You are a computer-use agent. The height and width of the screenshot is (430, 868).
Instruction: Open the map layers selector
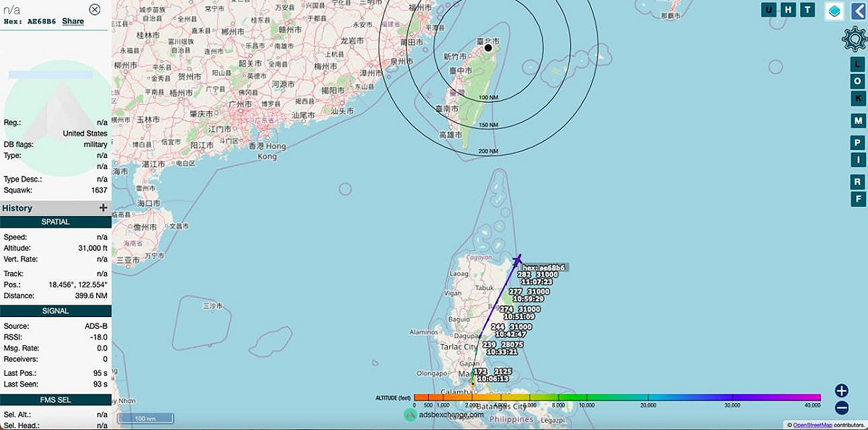coord(835,12)
